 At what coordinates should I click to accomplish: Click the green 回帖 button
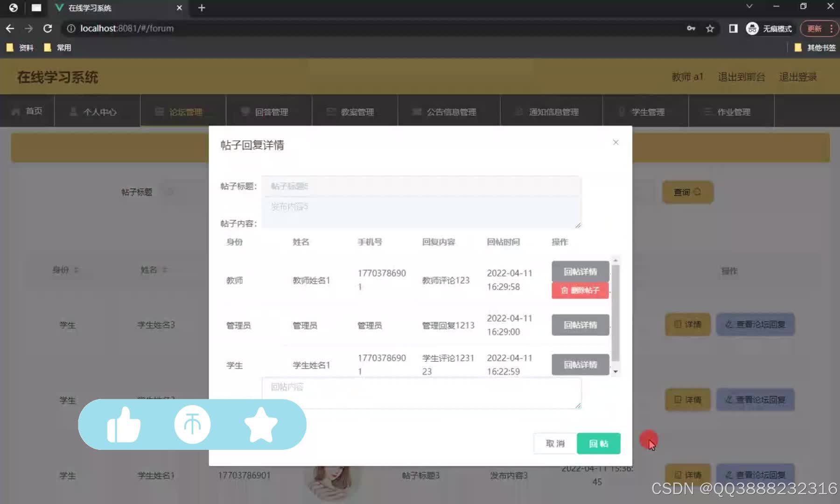[x=599, y=443]
